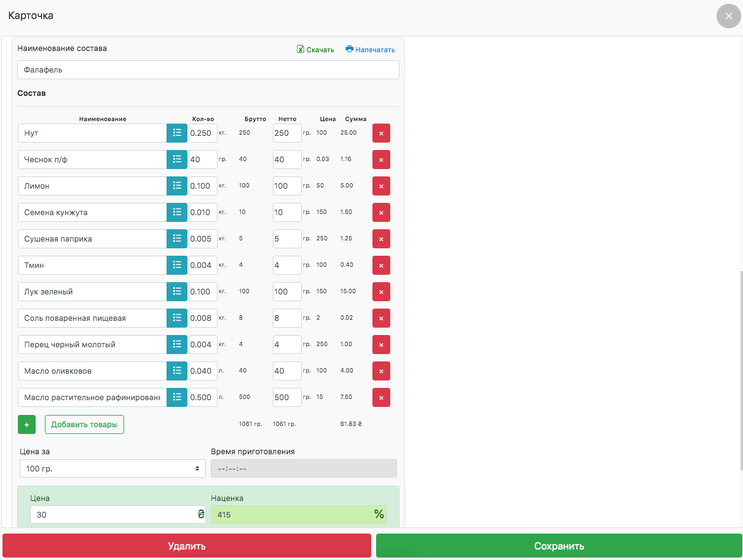743x560 pixels.
Task: Click the Добавить товары button
Action: (x=84, y=425)
